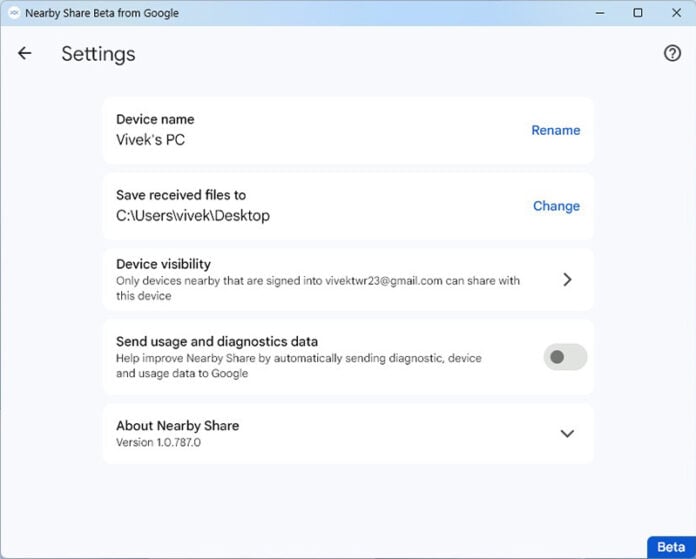Image resolution: width=696 pixels, height=559 pixels.
Task: Click the device name Vivek's PC
Action: point(150,140)
